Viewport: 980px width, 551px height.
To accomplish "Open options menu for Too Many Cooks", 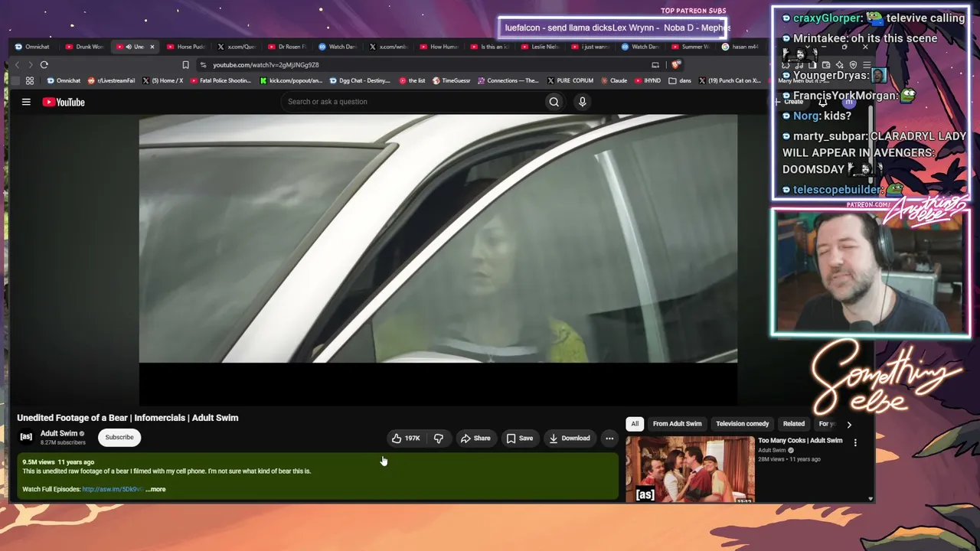I will 855,442.
